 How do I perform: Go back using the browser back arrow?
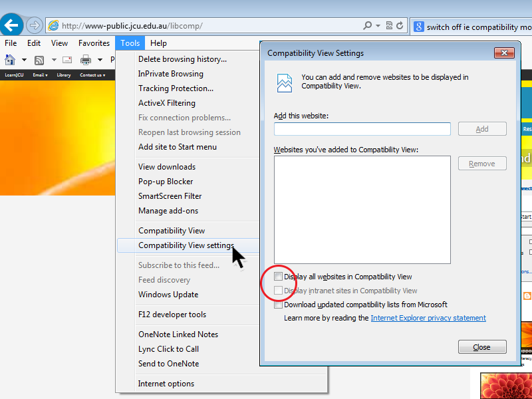point(11,25)
